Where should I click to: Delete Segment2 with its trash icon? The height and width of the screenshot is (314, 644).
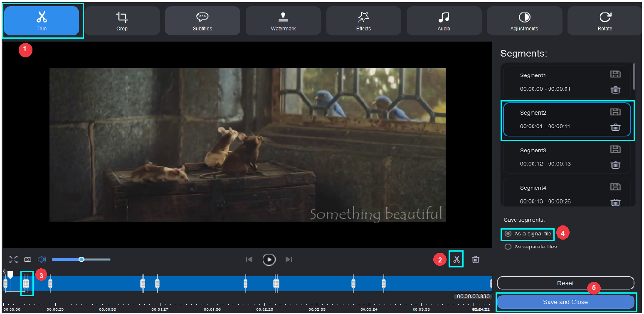click(x=615, y=127)
